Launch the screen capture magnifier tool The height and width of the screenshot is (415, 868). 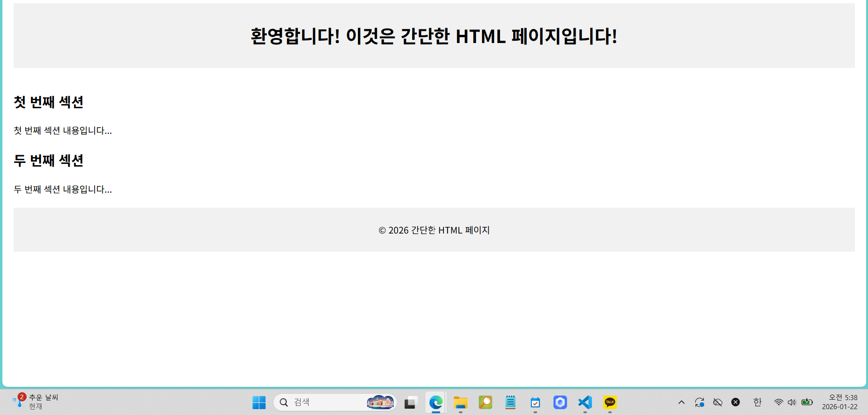(485, 402)
